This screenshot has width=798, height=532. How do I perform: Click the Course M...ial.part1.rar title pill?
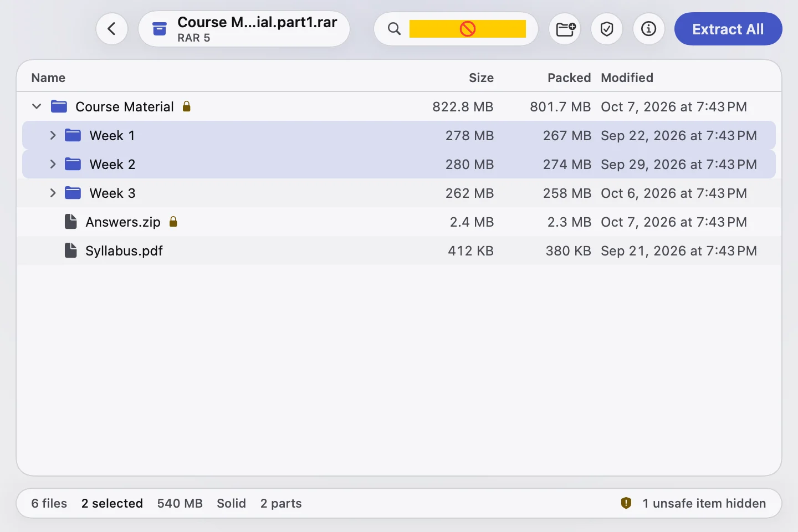coord(244,29)
